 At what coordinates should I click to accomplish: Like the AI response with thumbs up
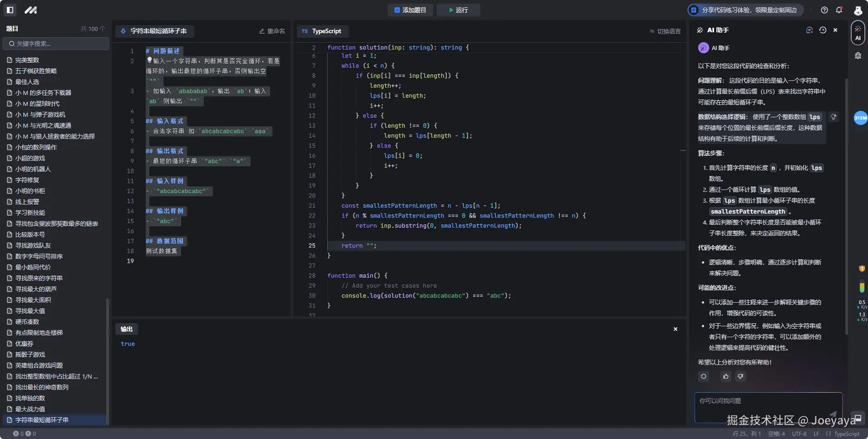click(726, 376)
